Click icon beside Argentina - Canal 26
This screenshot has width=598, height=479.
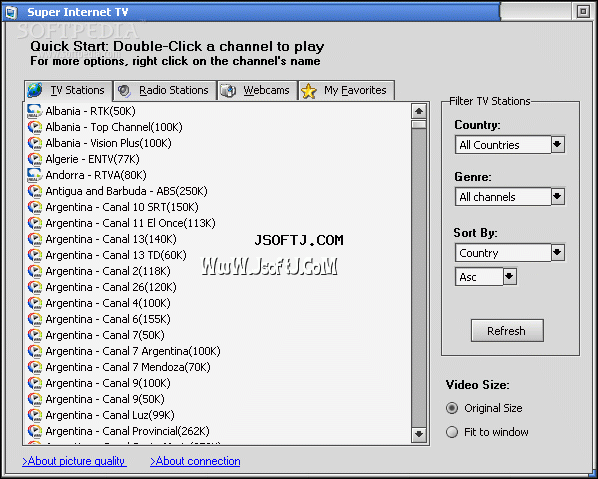pyautogui.click(x=35, y=287)
